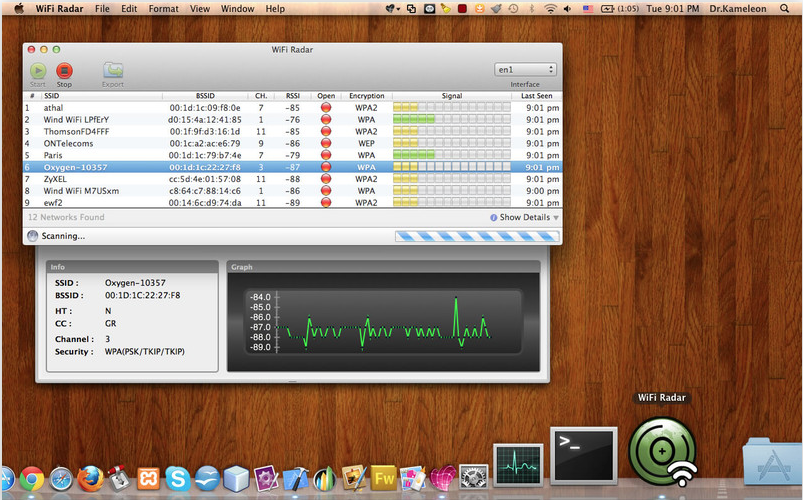Open Adobe Fireworks from the Dock

[x=384, y=479]
